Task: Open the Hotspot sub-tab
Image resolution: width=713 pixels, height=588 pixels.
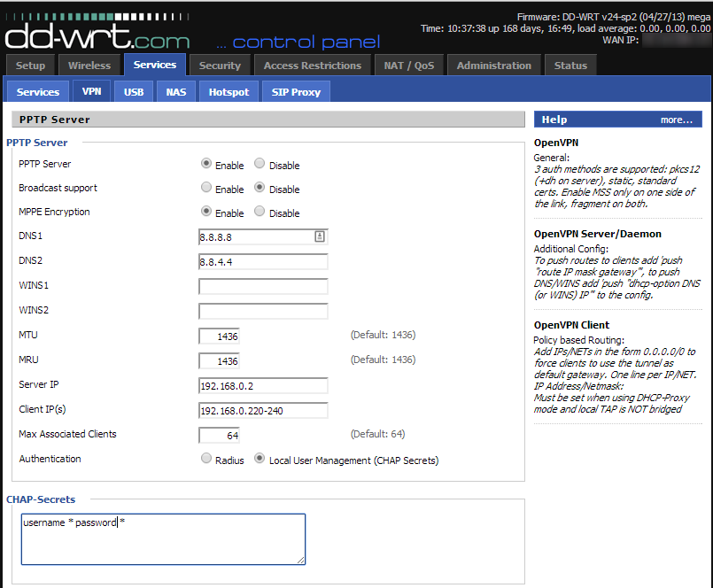Action: coord(229,91)
